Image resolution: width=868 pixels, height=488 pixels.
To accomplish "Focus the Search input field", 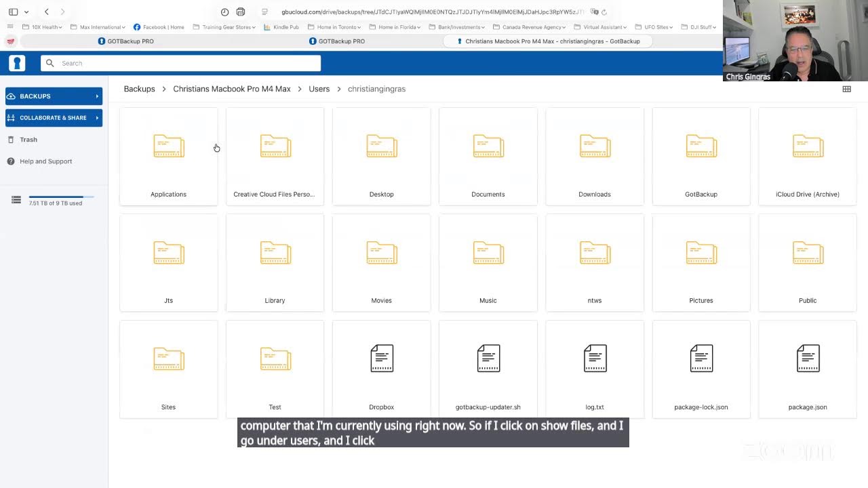I will pos(180,63).
